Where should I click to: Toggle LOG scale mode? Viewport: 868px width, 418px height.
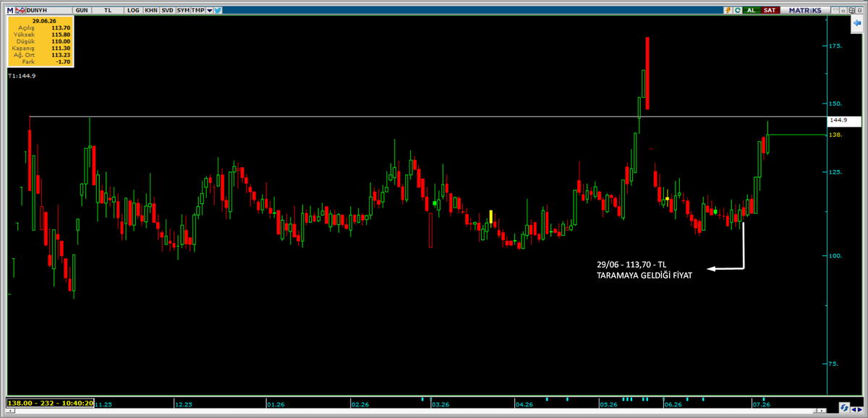[x=133, y=10]
